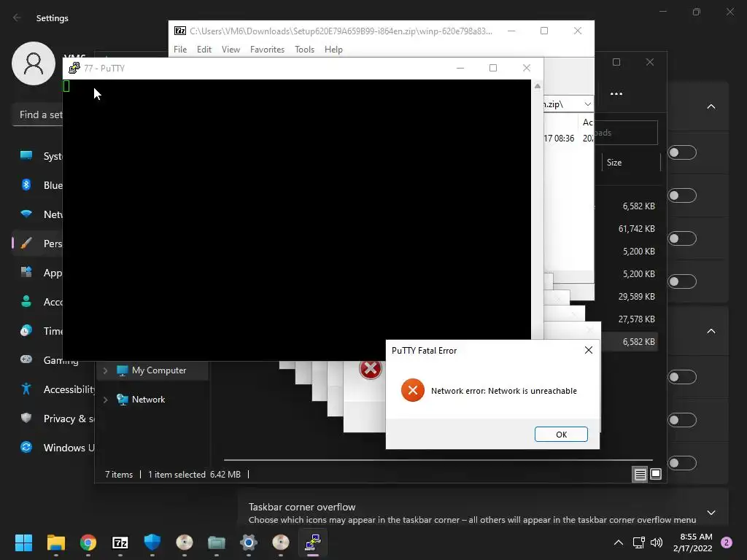Open the 7-Zip address path dropdown
Image resolution: width=747 pixels, height=560 pixels.
pyautogui.click(x=587, y=104)
